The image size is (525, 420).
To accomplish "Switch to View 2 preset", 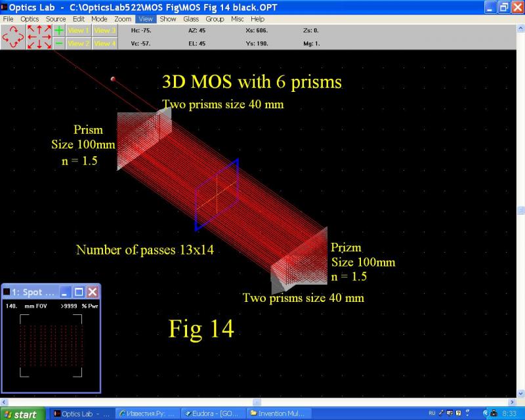I will tap(78, 43).
